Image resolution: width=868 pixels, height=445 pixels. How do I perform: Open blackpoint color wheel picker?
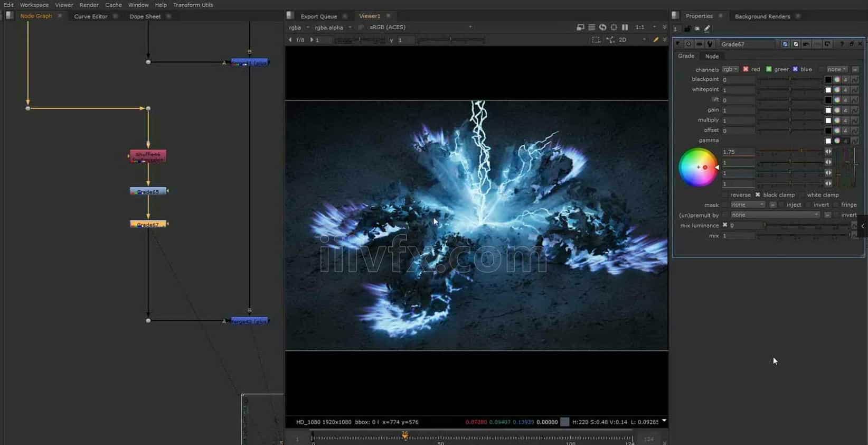coord(837,80)
